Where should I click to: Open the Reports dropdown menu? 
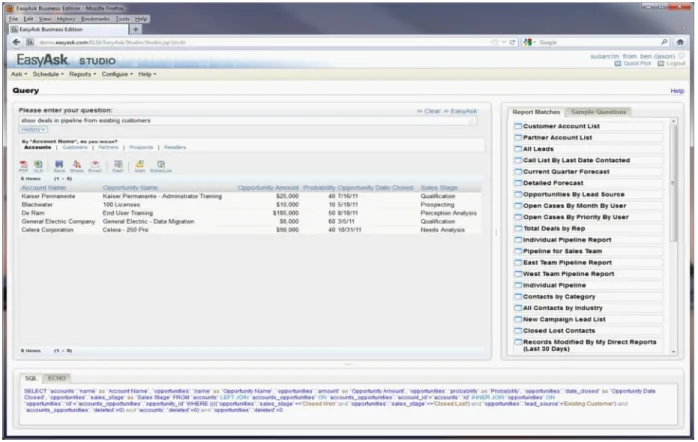pyautogui.click(x=83, y=74)
